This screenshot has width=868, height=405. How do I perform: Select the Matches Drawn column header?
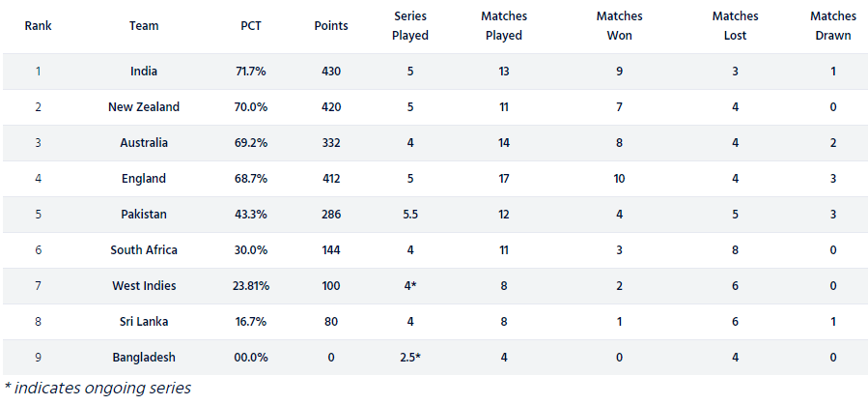coord(832,26)
